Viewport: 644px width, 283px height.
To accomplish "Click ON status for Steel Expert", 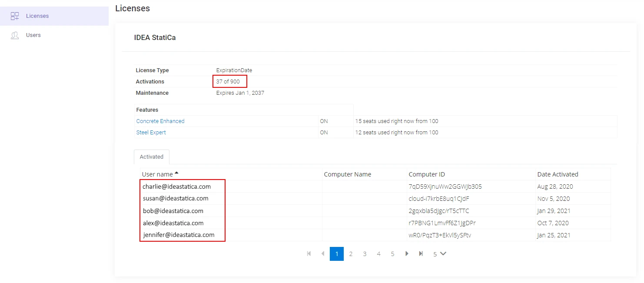I will pyautogui.click(x=324, y=133).
